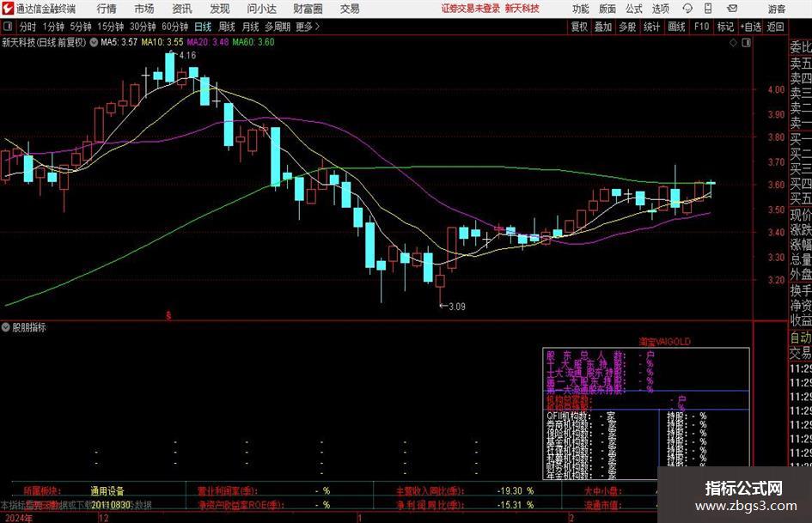Switch to the 30分钟 period tab

point(143,27)
